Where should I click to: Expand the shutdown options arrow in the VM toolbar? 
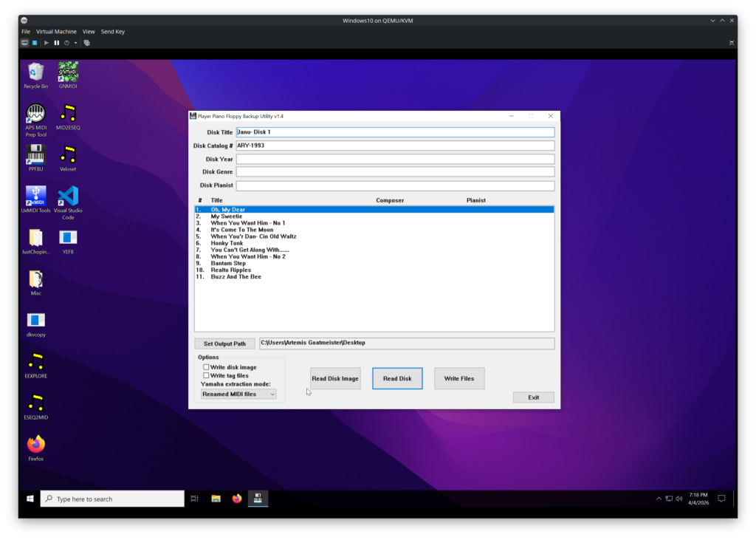pyautogui.click(x=76, y=42)
